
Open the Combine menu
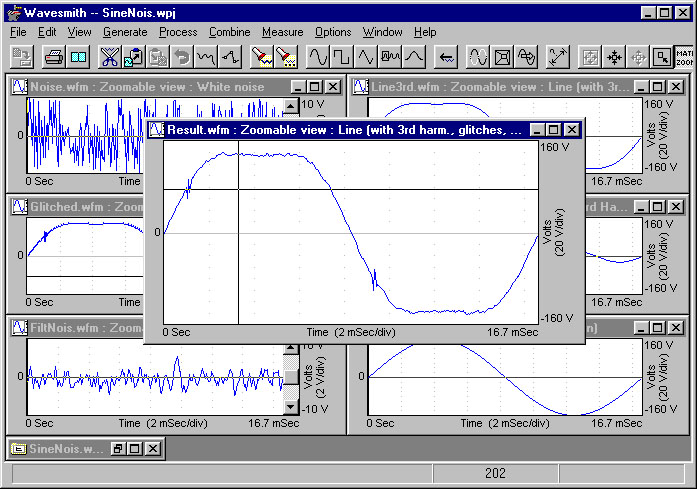229,32
